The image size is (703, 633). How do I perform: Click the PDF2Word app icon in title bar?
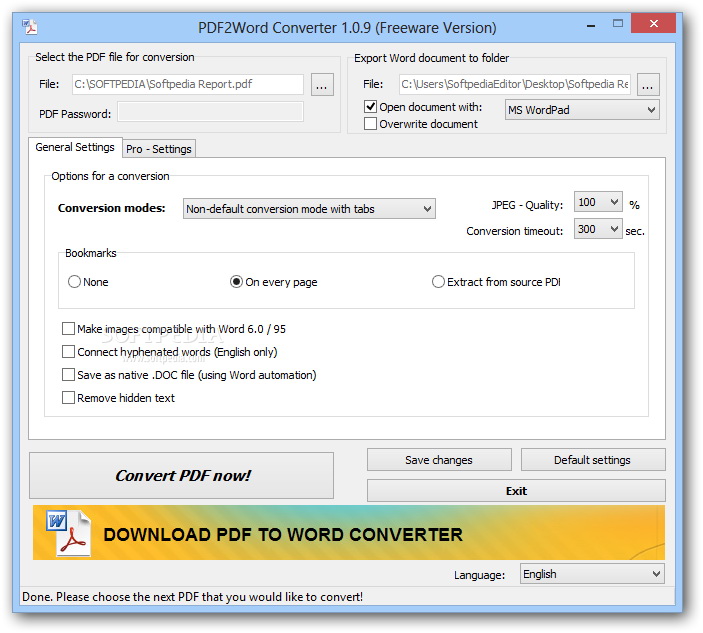tap(30, 26)
